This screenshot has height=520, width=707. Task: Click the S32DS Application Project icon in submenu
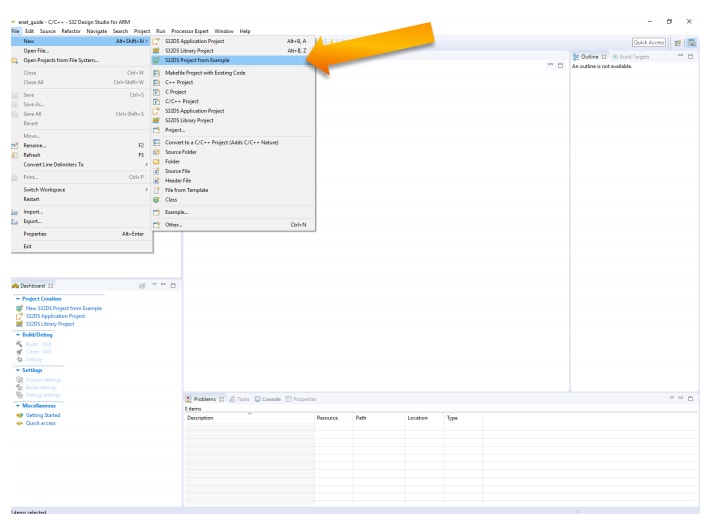(156, 41)
